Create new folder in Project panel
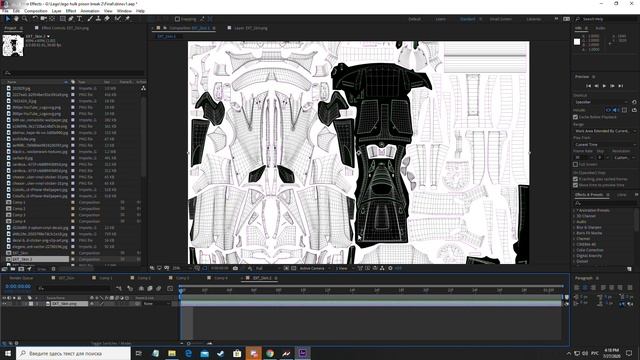This screenshot has width=640, height=360. pos(13,269)
